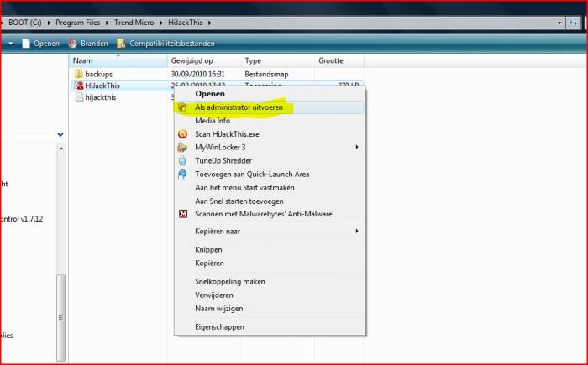Screen dimensions: 588x365
Task: Go to Trend Micro in breadcrumb
Action: 134,23
